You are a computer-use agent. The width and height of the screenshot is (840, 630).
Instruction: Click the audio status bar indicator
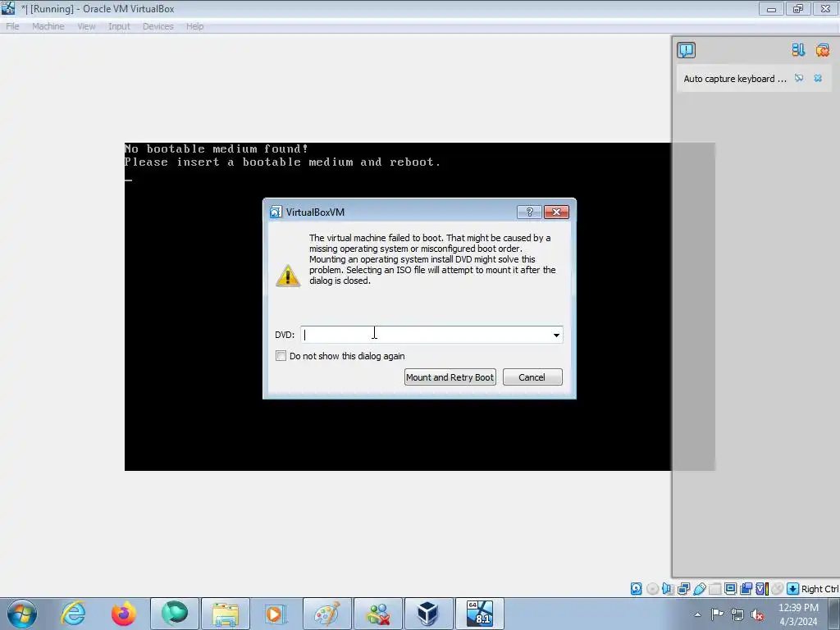(x=668, y=589)
